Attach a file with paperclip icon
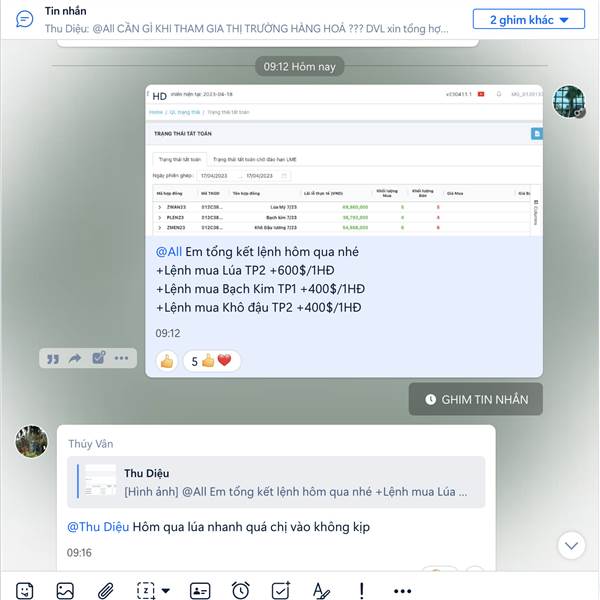 [x=106, y=590]
